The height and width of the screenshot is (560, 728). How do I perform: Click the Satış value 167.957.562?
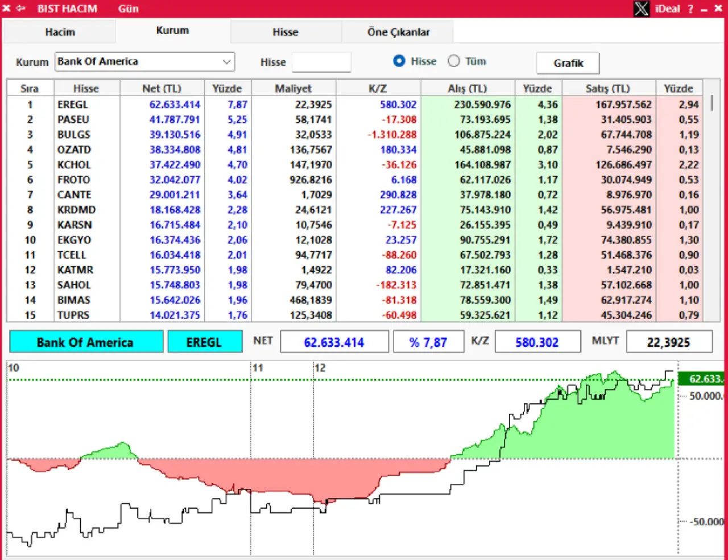pos(623,105)
